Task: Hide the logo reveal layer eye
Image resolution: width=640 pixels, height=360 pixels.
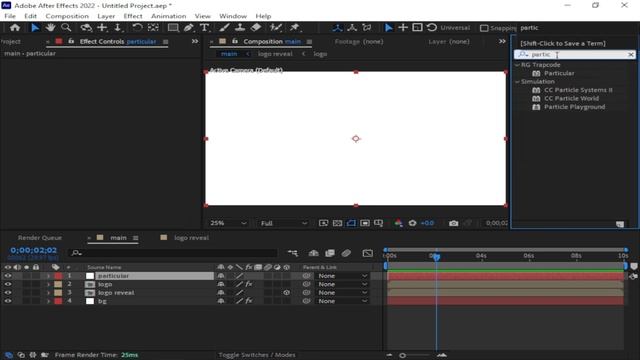Action: tap(8, 293)
